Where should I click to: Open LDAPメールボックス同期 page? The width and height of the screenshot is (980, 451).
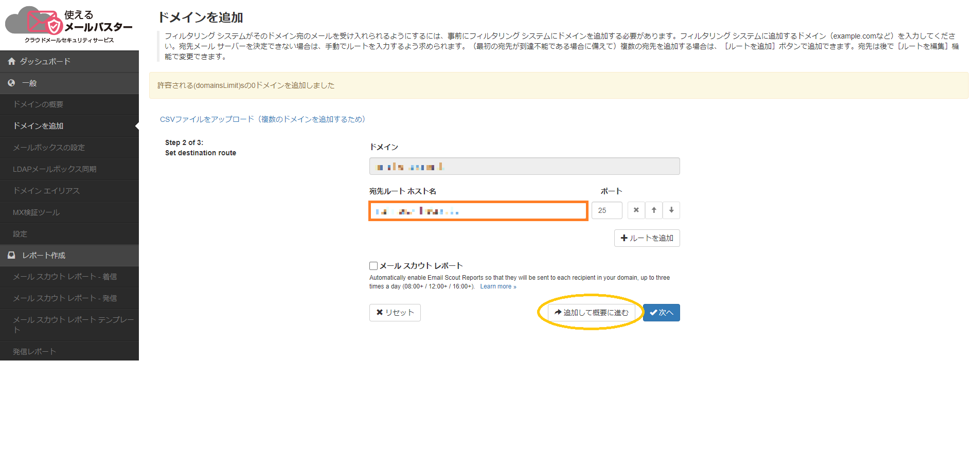(69, 169)
